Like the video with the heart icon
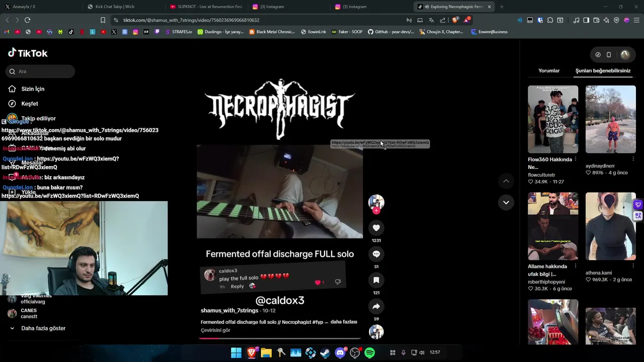The width and height of the screenshot is (644, 362). [x=376, y=228]
